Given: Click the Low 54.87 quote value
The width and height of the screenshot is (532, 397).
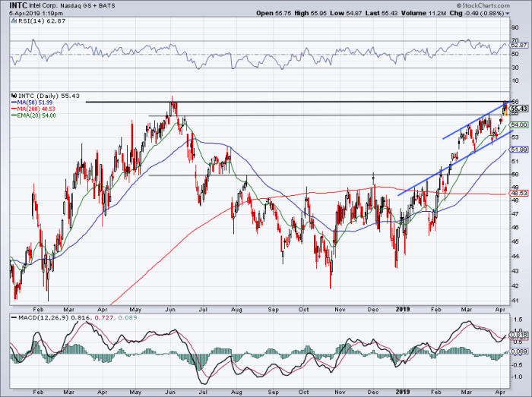Looking at the screenshot, I should point(344,13).
